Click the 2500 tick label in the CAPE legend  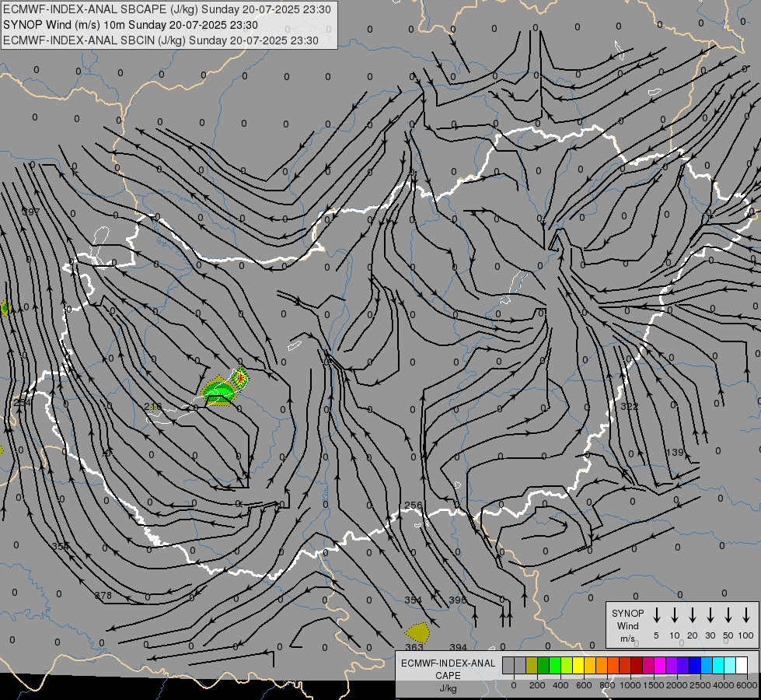[700, 685]
